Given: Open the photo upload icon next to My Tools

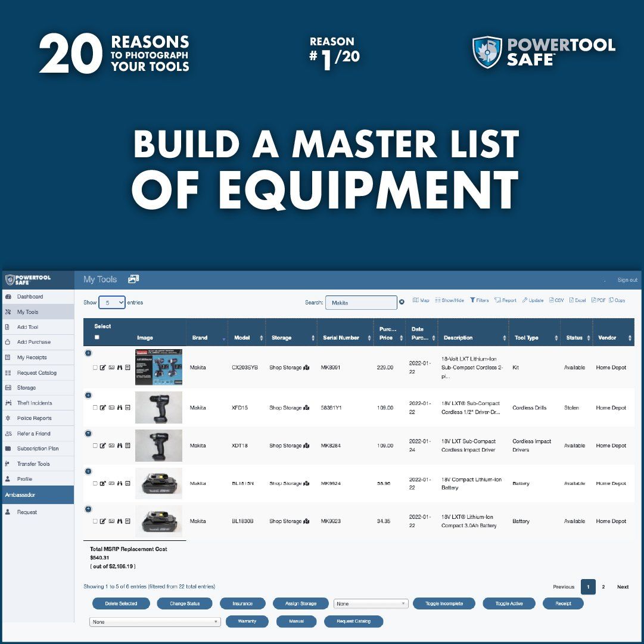Looking at the screenshot, I should coord(133,279).
